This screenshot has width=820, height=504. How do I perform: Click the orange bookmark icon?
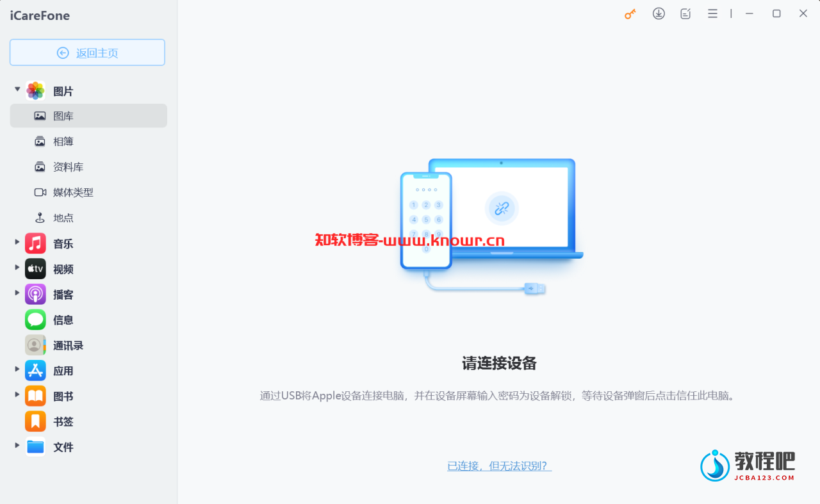click(x=35, y=421)
